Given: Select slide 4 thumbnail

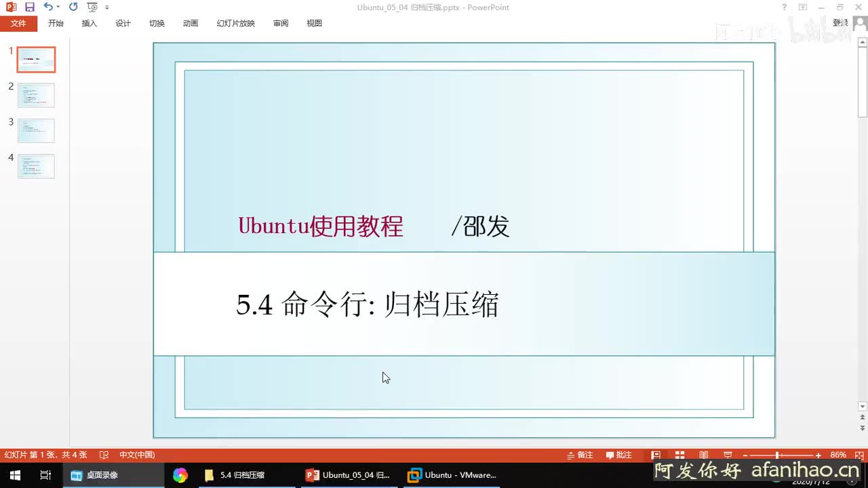Looking at the screenshot, I should [x=36, y=166].
